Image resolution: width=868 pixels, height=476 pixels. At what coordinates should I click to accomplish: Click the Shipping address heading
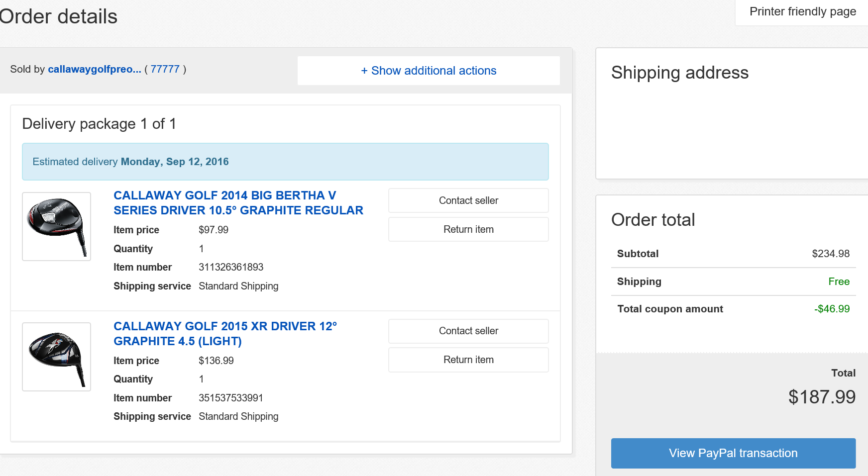tap(679, 73)
